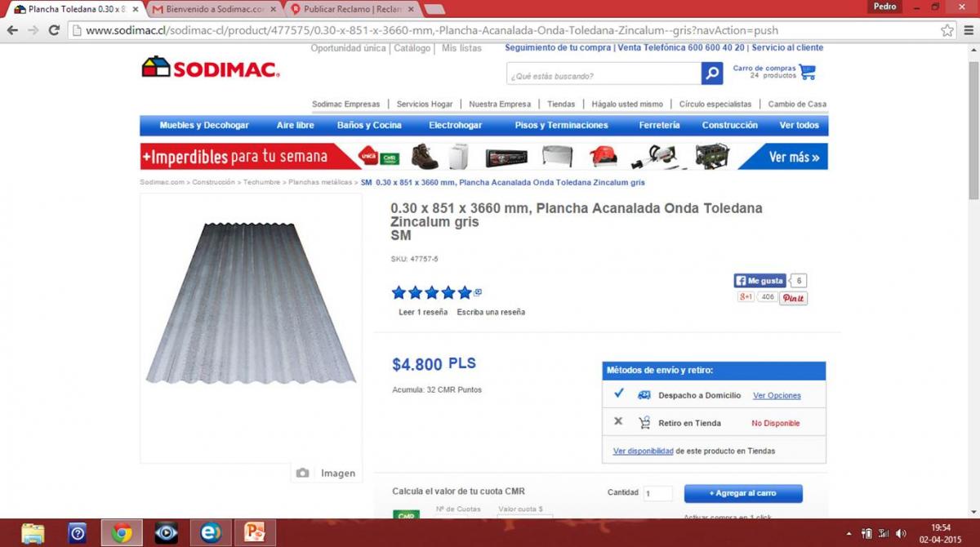Image resolution: width=980 pixels, height=547 pixels.
Task: Click Agregar al carro button
Action: (x=743, y=493)
